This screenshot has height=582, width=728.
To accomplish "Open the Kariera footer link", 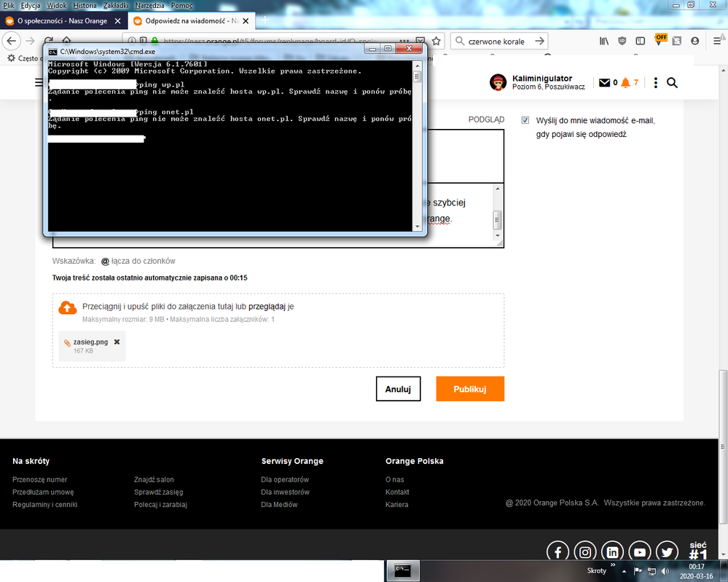I will (396, 505).
